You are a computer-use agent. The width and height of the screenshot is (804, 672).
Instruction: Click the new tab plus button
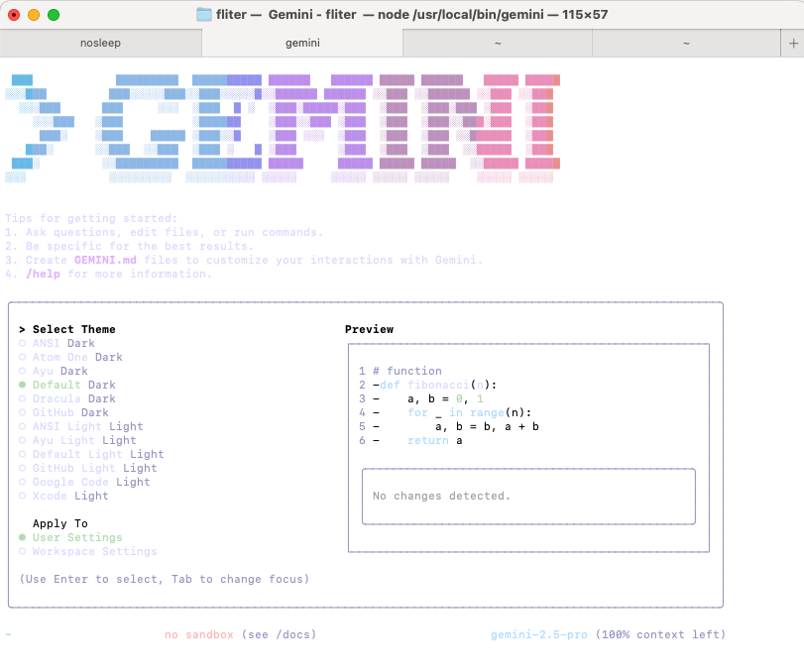[792, 44]
